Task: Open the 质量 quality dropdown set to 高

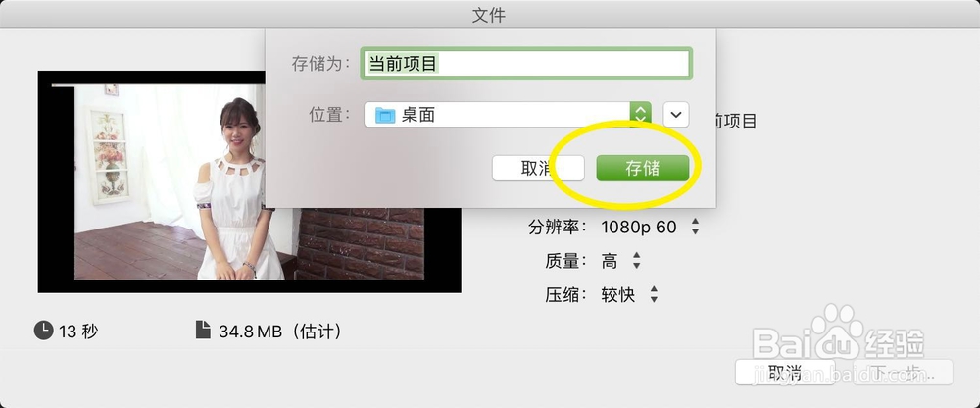Action: coord(621,261)
